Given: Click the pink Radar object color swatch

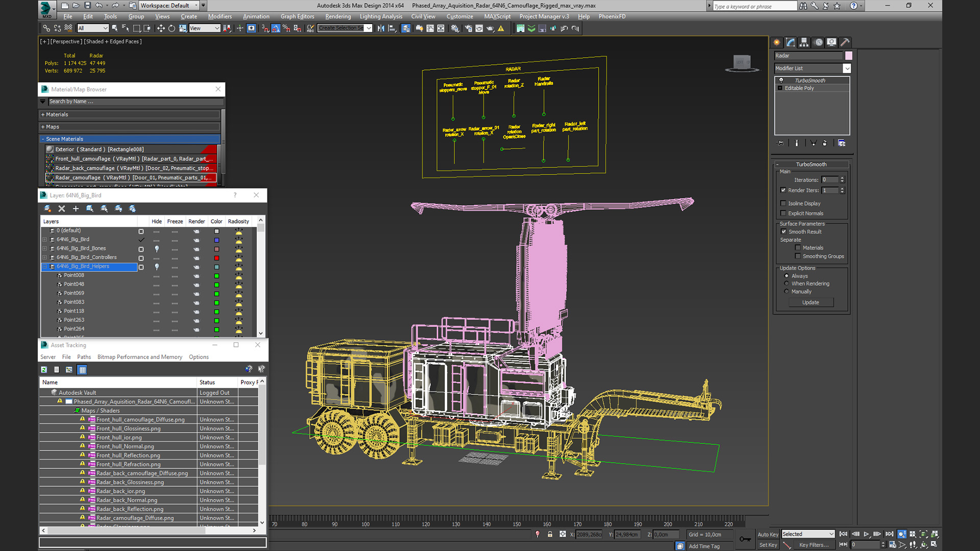Looking at the screenshot, I should click(848, 56).
